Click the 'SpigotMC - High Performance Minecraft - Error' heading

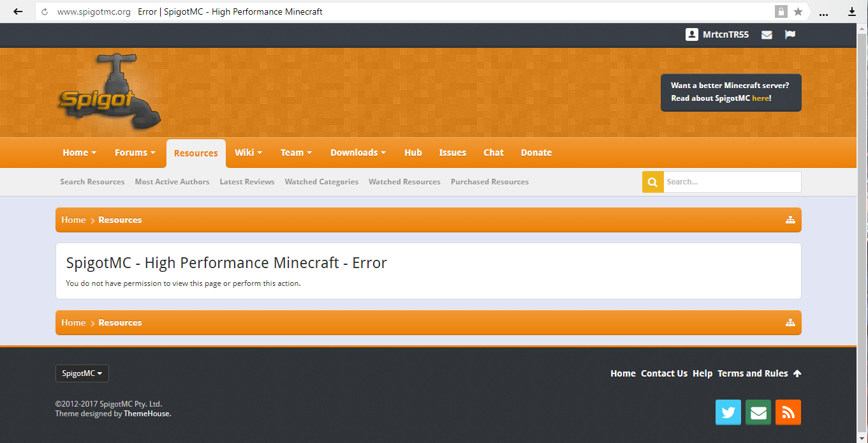[226, 263]
